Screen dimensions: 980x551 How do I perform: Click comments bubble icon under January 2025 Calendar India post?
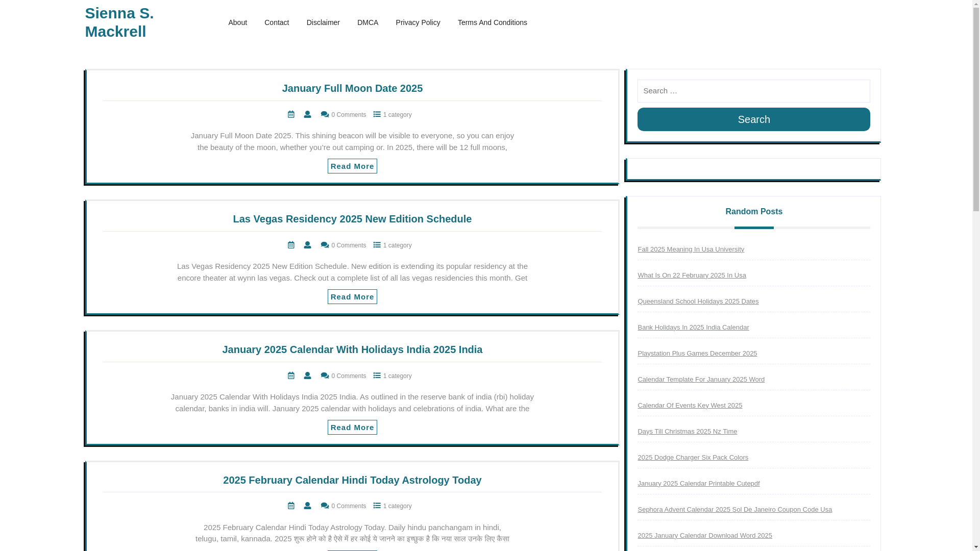click(325, 376)
